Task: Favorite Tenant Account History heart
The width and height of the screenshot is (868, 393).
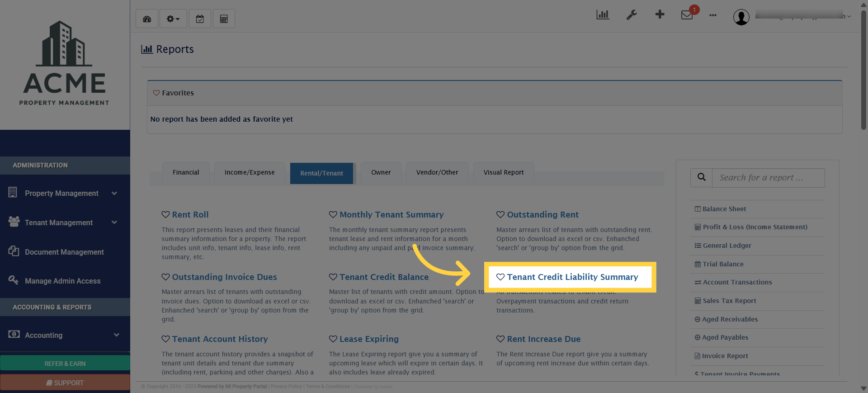Action: tap(165, 339)
